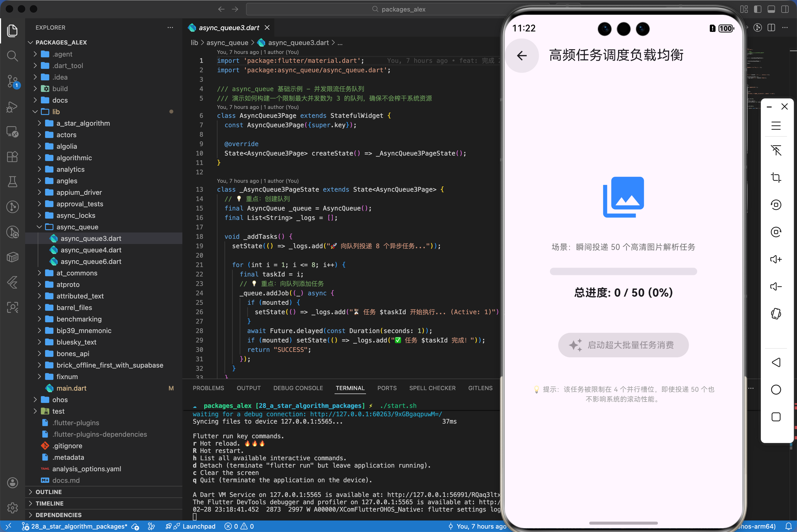Open the SPELL CHECKER tab
797x532 pixels.
(x=433, y=388)
